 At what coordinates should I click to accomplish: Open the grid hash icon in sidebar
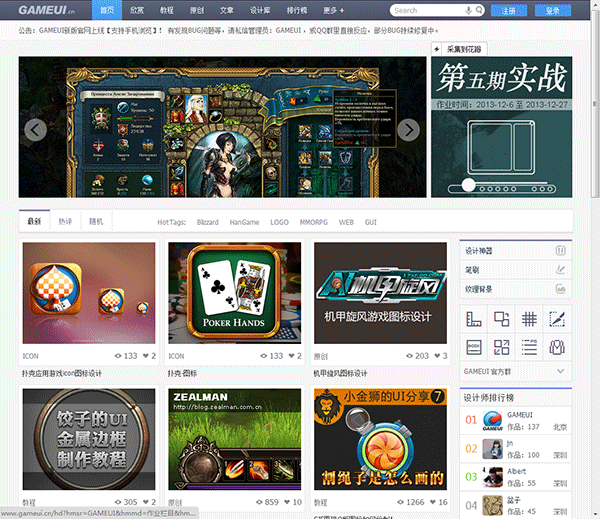point(529,319)
